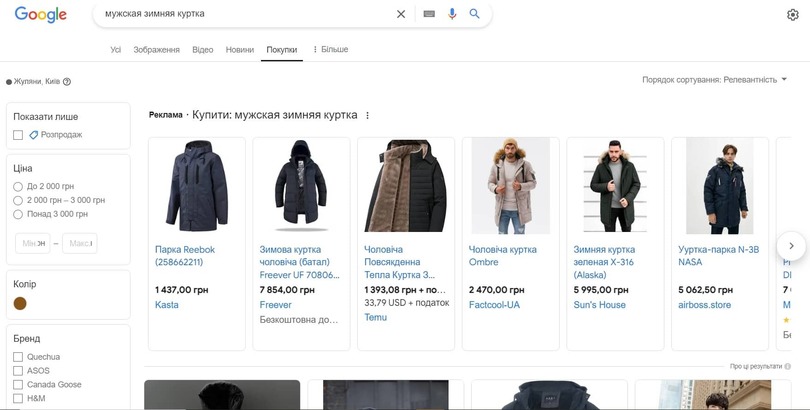Switch to the Зображення tab
The width and height of the screenshot is (810, 410).
157,50
